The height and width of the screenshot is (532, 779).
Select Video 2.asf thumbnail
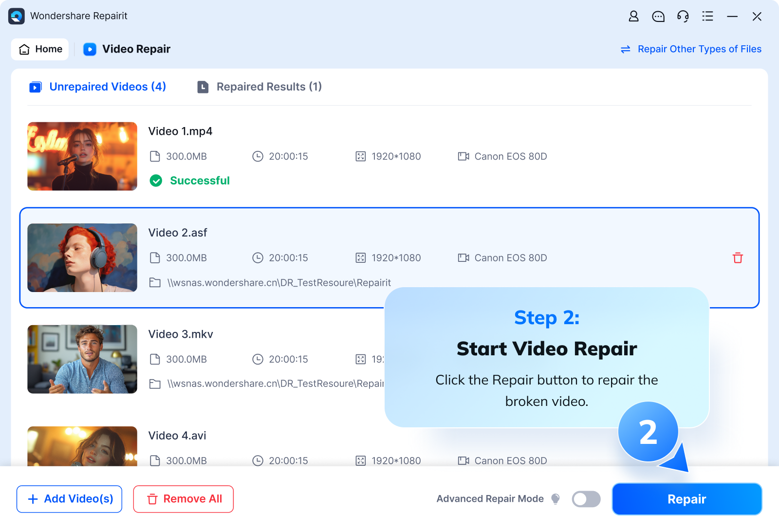tap(82, 258)
